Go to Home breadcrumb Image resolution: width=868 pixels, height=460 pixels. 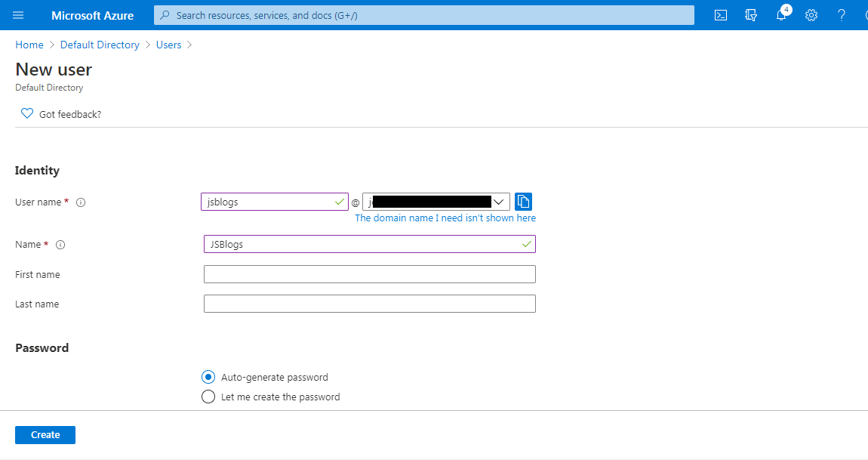click(x=29, y=45)
